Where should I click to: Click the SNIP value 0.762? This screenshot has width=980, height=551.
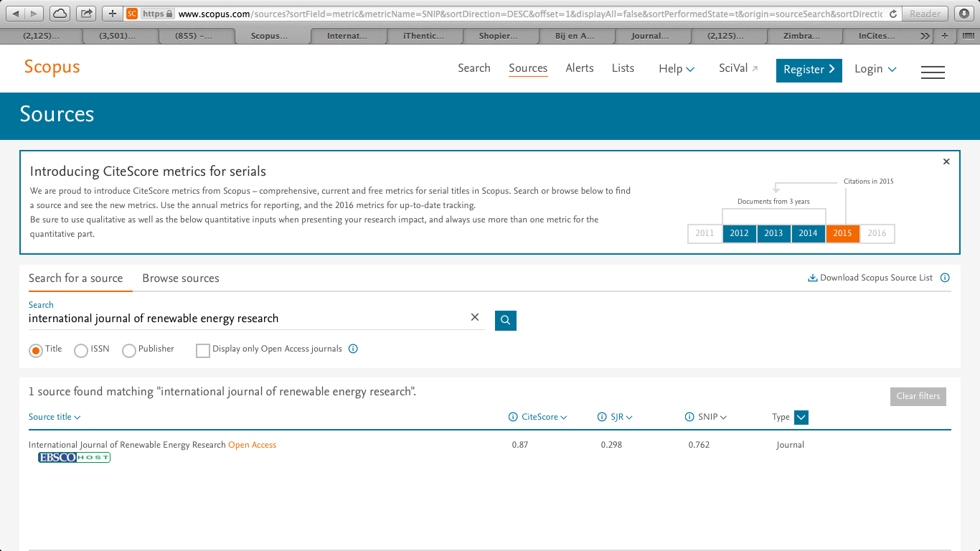coord(699,445)
